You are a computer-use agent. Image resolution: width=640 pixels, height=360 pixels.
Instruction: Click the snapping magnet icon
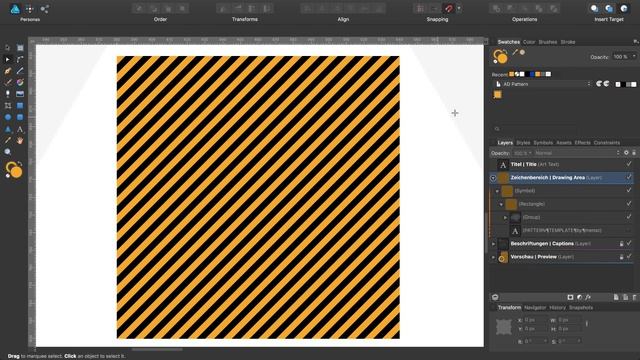[x=449, y=9]
